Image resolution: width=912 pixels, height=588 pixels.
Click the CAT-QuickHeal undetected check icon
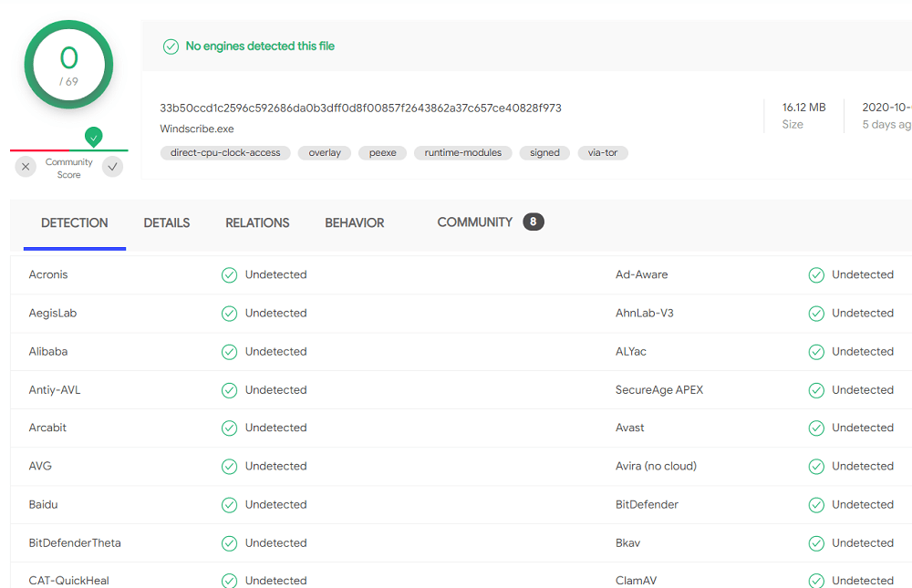pos(229,581)
